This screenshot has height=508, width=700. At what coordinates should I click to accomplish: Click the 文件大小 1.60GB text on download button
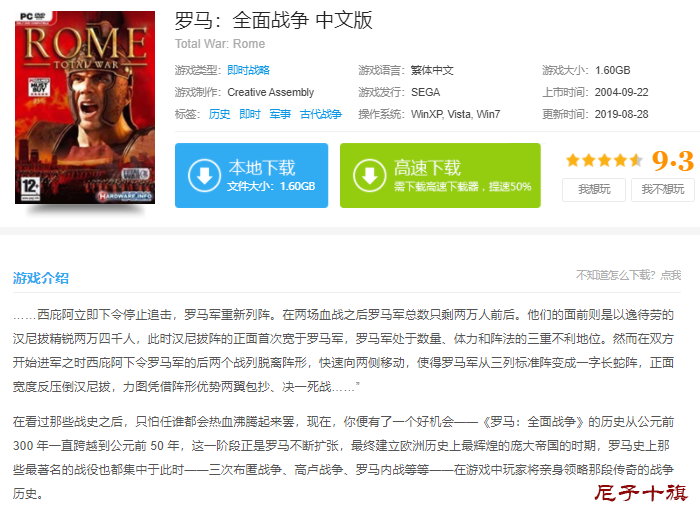[271, 186]
